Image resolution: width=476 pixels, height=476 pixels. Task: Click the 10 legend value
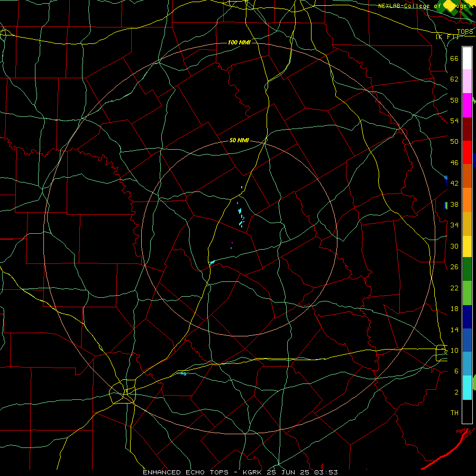pos(454,350)
